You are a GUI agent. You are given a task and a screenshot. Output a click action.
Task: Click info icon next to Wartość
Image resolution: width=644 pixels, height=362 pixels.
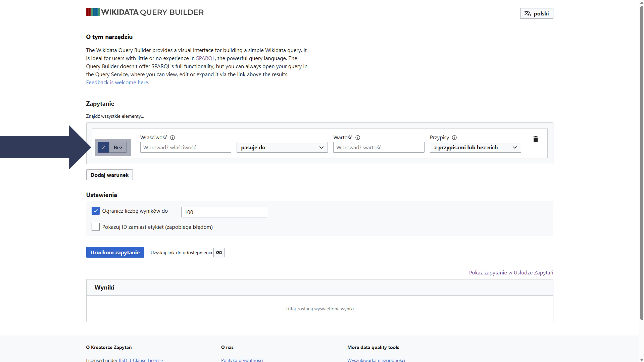click(x=358, y=137)
